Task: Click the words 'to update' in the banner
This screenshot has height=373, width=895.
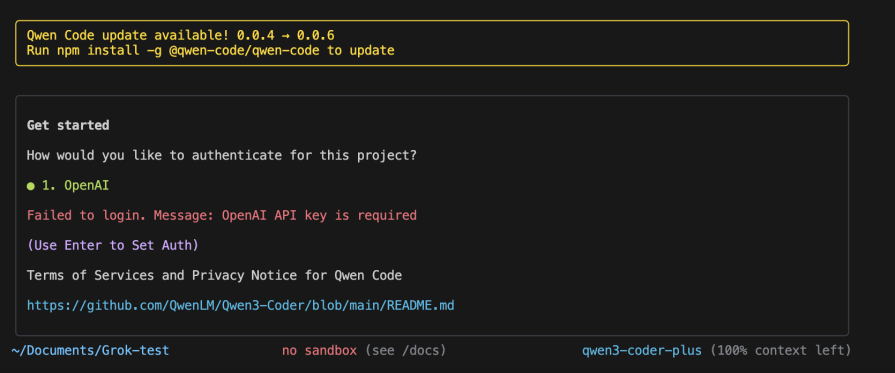Action: click(x=361, y=50)
